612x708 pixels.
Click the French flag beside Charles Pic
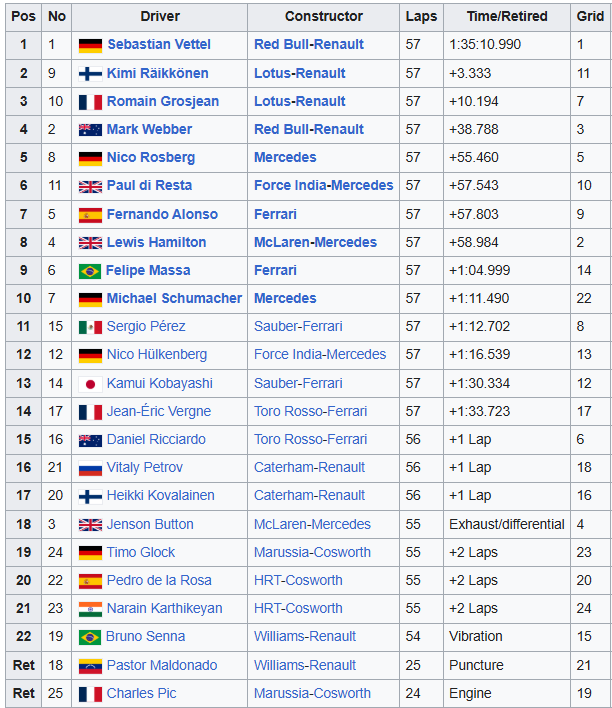tap(90, 694)
